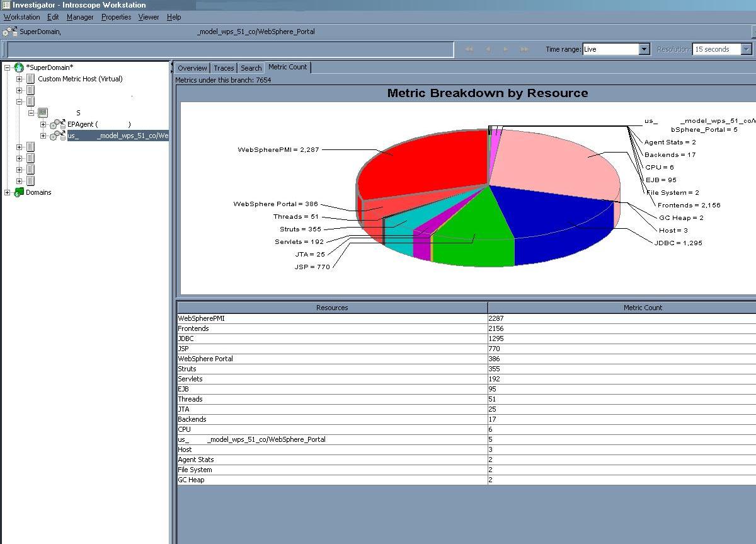
Task: Expand the EPAgent node
Action: (x=43, y=124)
